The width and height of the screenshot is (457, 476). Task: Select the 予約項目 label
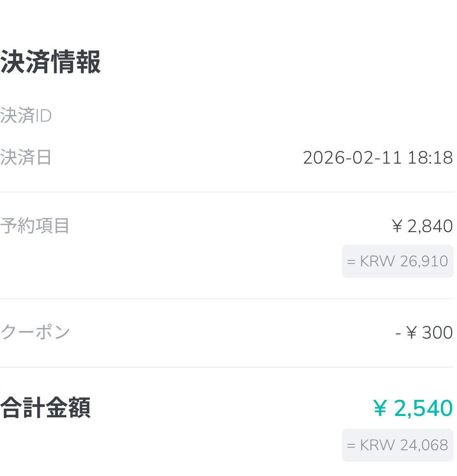click(x=35, y=226)
